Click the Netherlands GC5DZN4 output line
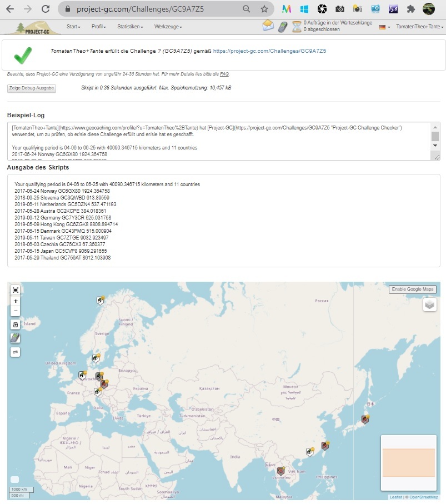The image size is (446, 504). point(65,204)
